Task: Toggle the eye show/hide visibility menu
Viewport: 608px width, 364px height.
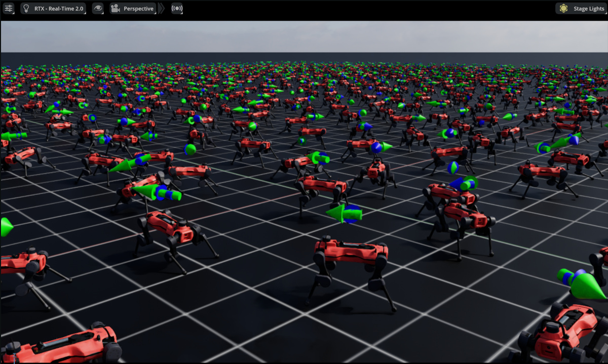Action: pos(98,9)
